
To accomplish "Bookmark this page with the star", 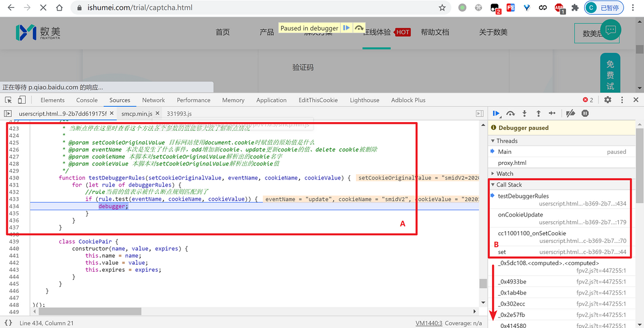I will point(442,8).
